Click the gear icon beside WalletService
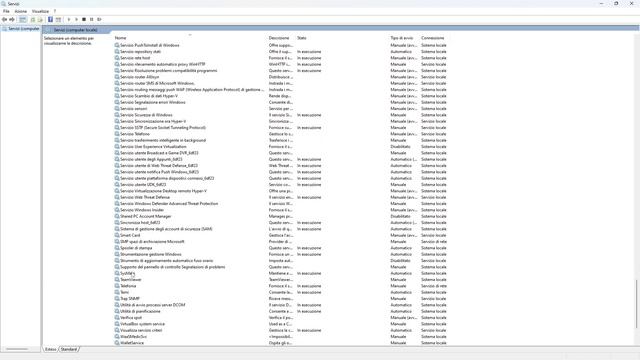This screenshot has height=360, width=640. coord(117,343)
